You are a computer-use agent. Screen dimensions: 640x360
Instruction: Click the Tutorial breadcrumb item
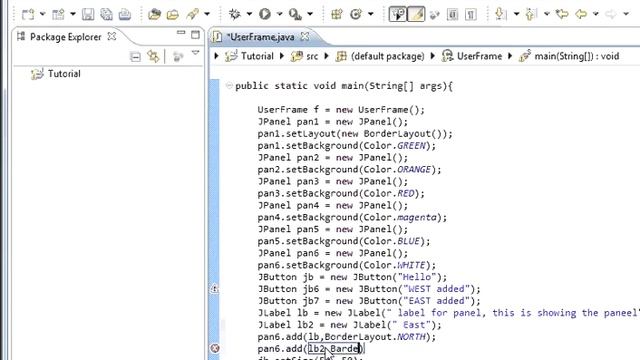257,56
